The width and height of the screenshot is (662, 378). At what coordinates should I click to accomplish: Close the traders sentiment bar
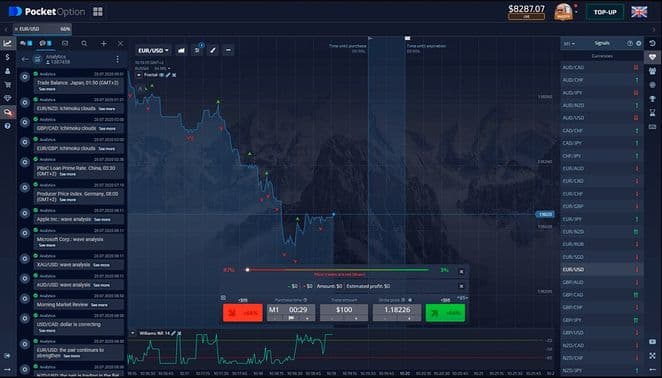click(461, 272)
